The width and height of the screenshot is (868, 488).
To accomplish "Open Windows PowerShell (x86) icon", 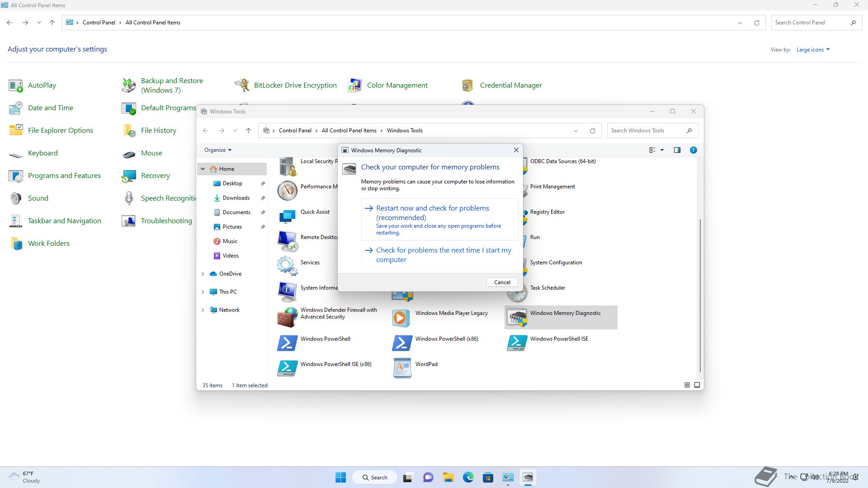I will pos(402,343).
